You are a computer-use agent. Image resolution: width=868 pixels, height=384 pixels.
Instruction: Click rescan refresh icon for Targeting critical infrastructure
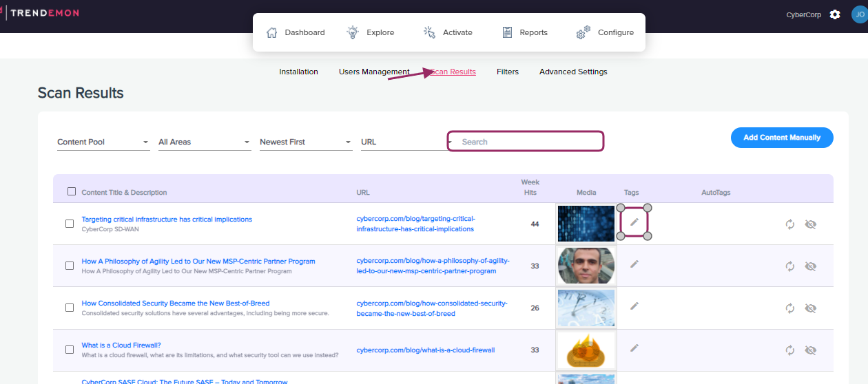click(x=790, y=224)
